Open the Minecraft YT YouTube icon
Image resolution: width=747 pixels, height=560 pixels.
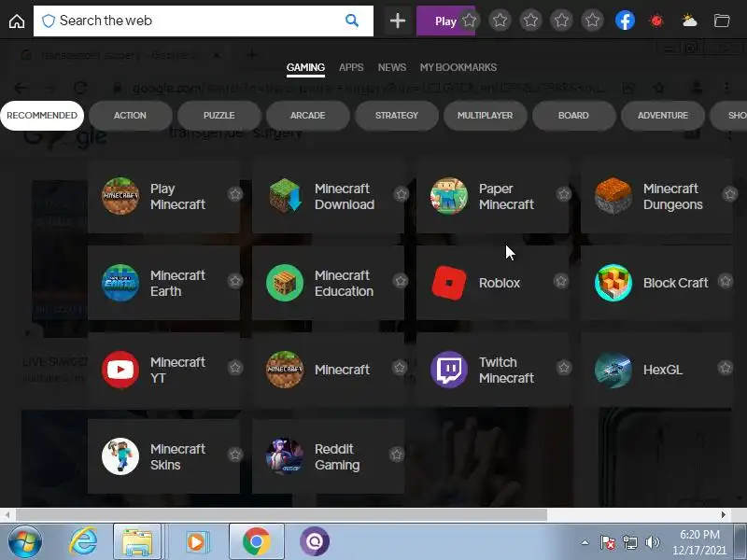click(120, 370)
